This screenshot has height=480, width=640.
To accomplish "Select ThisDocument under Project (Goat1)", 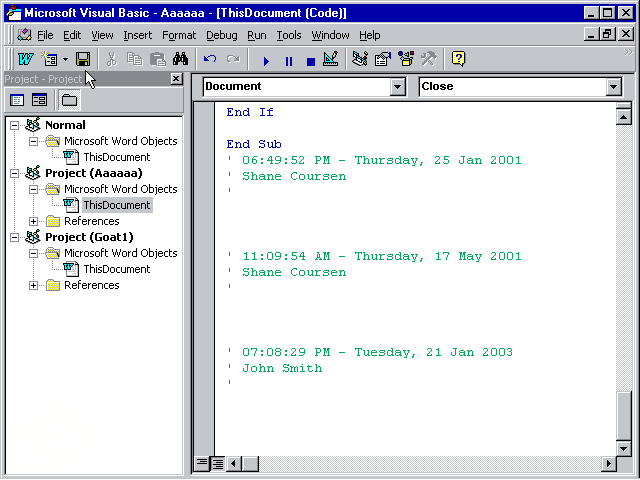I will tap(117, 269).
